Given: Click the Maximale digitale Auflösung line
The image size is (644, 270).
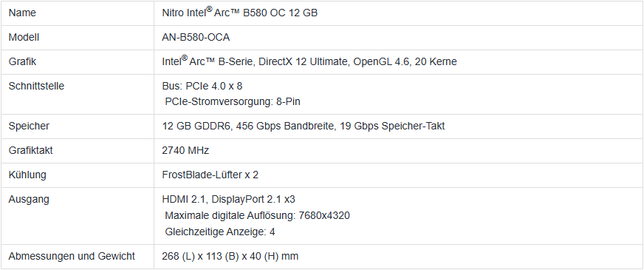Looking at the screenshot, I should click(257, 215).
